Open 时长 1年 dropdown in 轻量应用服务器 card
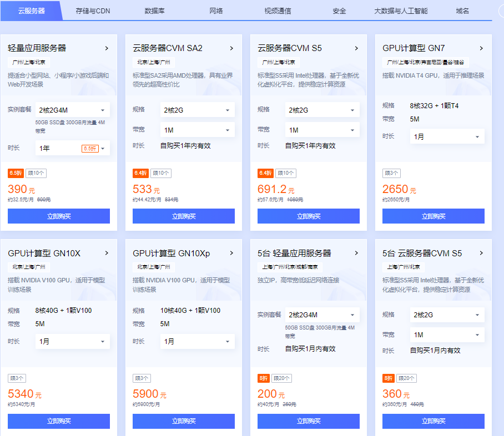Screen dimensions: 504x436 coord(72,148)
